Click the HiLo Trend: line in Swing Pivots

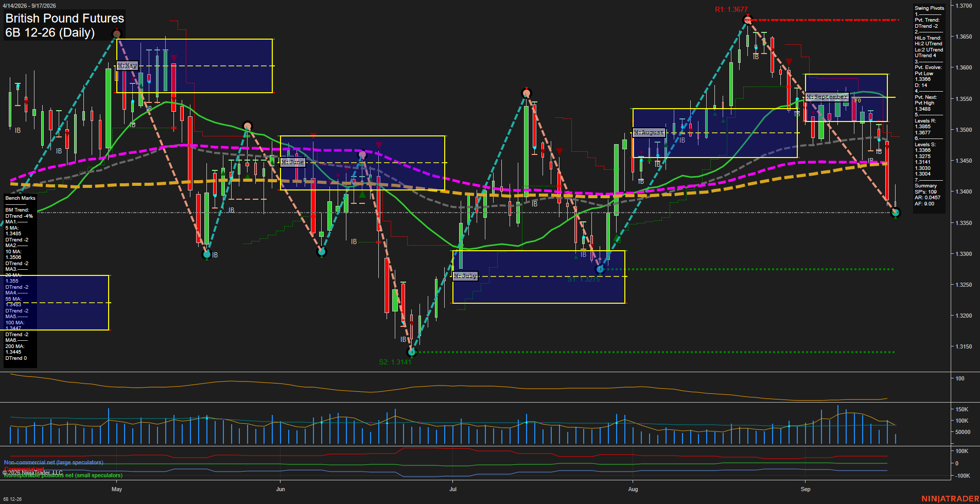point(928,38)
